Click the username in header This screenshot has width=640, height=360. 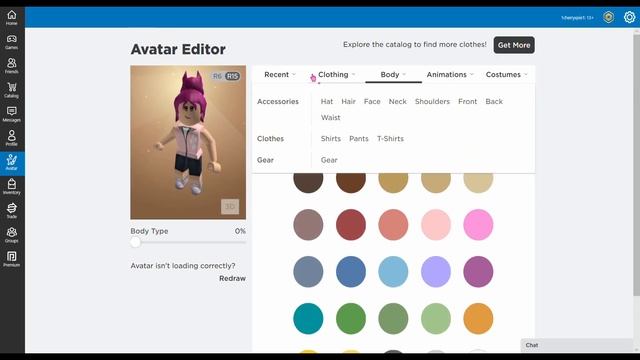[x=577, y=18]
